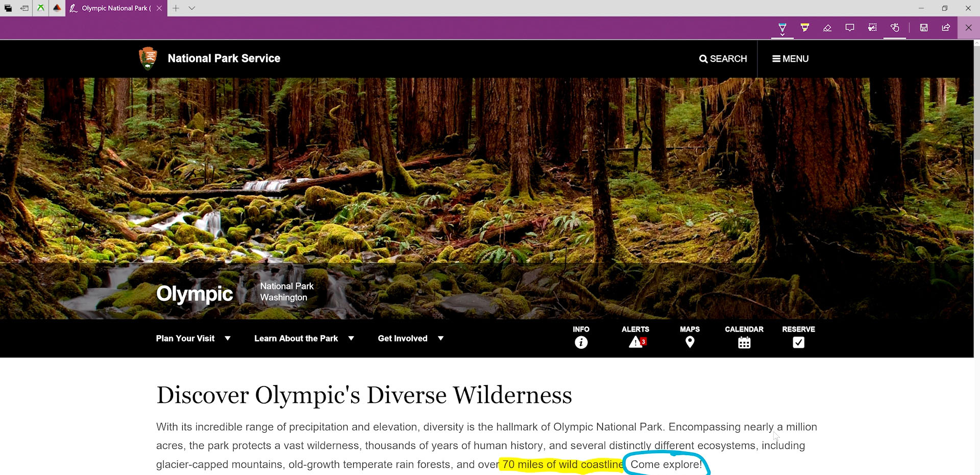Exit web note mode
This screenshot has width=980, height=475.
tap(968, 28)
